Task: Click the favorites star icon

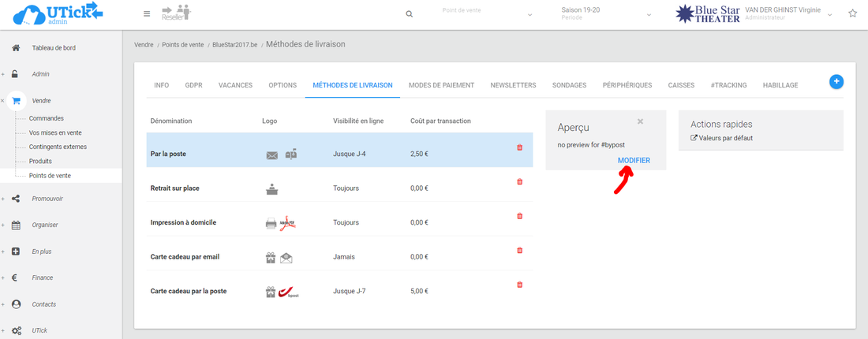Action: tap(852, 14)
